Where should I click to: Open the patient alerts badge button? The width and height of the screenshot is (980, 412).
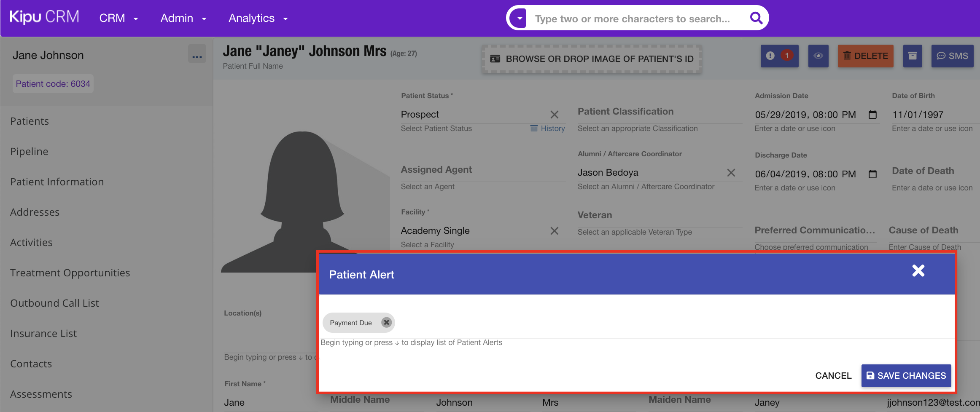[779, 56]
